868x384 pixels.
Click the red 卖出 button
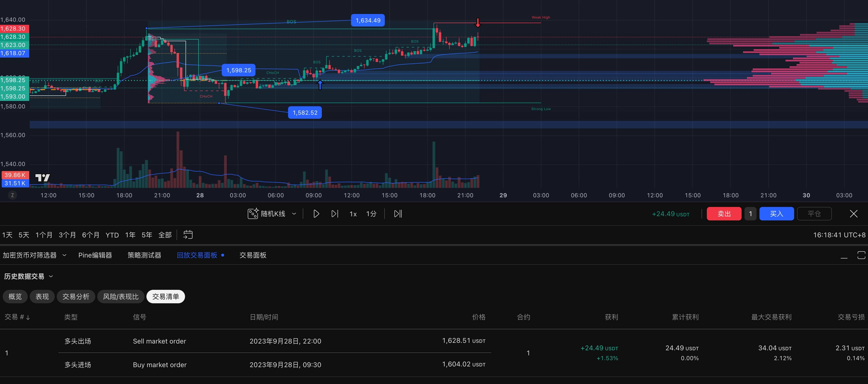(724, 214)
